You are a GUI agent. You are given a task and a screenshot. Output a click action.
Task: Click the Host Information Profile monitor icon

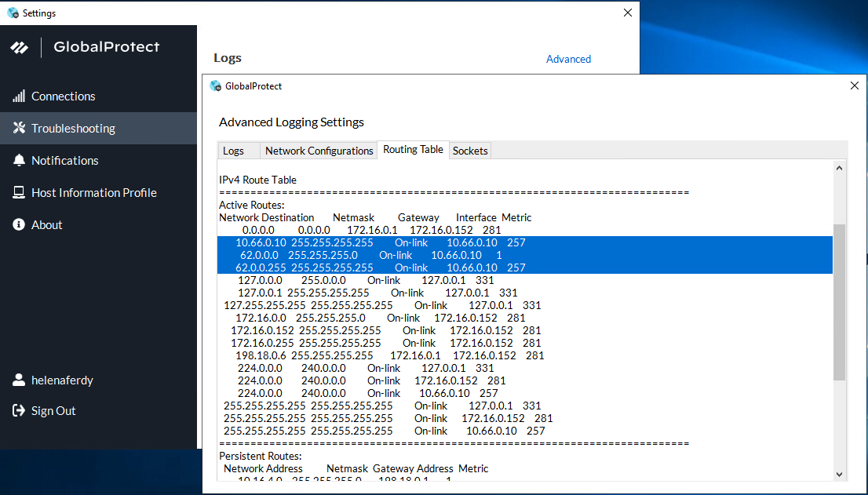point(19,192)
